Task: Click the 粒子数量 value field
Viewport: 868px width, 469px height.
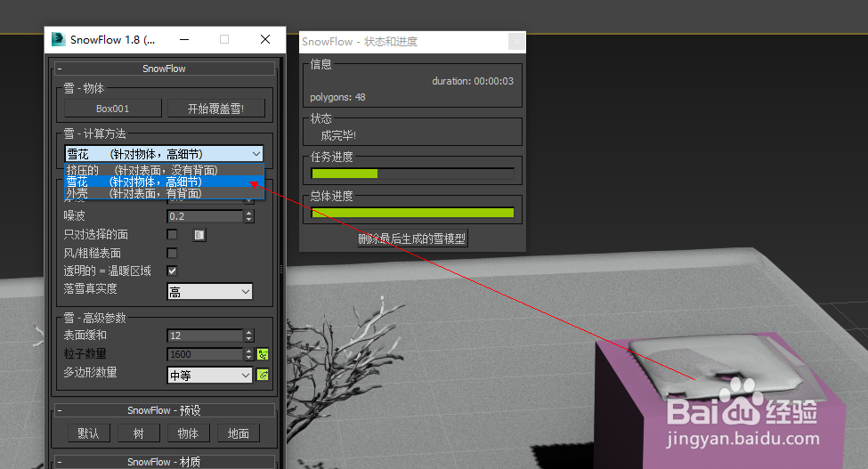Action: click(x=206, y=354)
